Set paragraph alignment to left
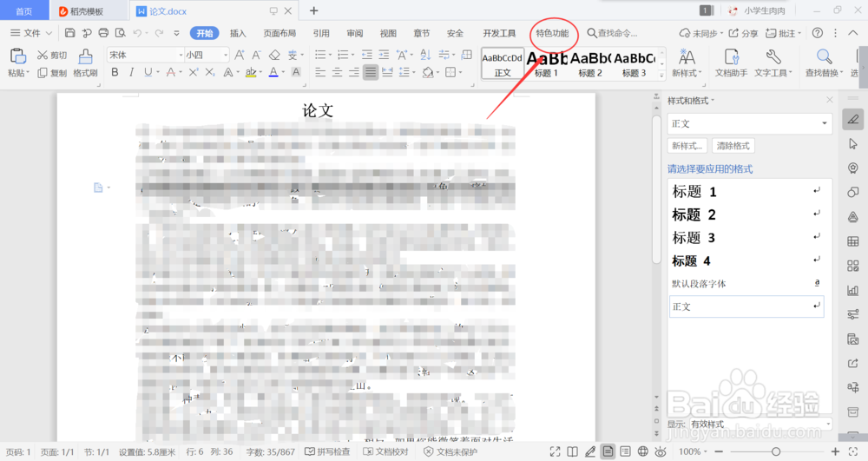Viewport: 868px width, 461px height. tap(320, 72)
